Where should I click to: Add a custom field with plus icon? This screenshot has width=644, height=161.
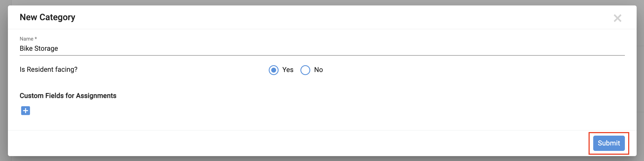tap(25, 111)
